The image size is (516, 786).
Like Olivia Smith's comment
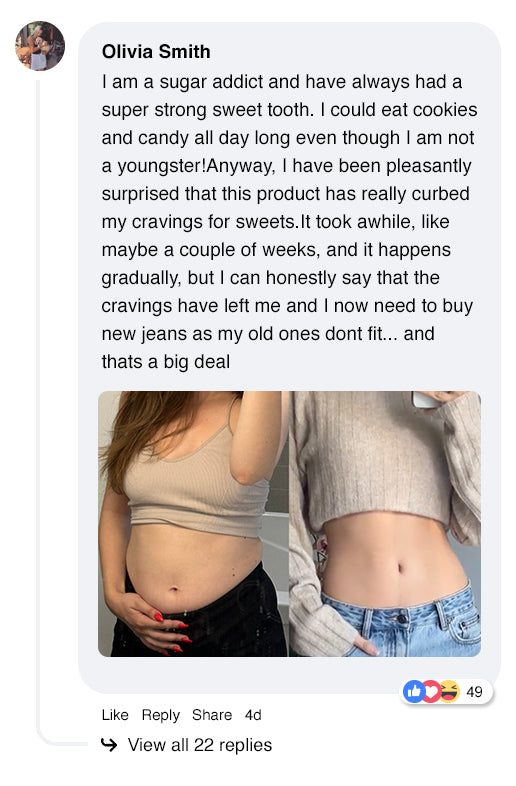click(115, 715)
